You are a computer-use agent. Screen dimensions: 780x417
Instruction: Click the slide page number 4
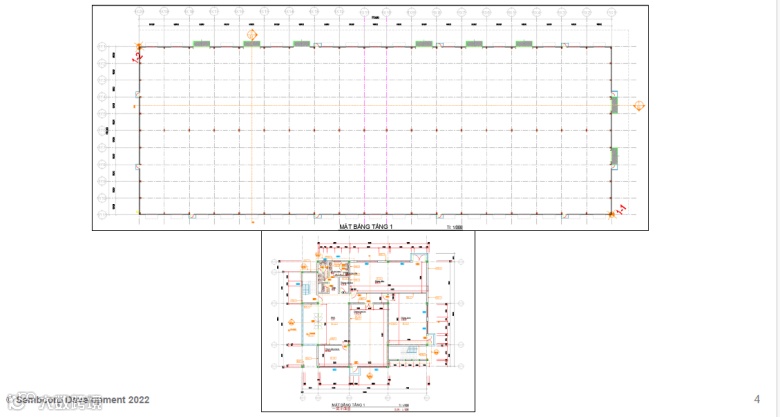tap(757, 399)
